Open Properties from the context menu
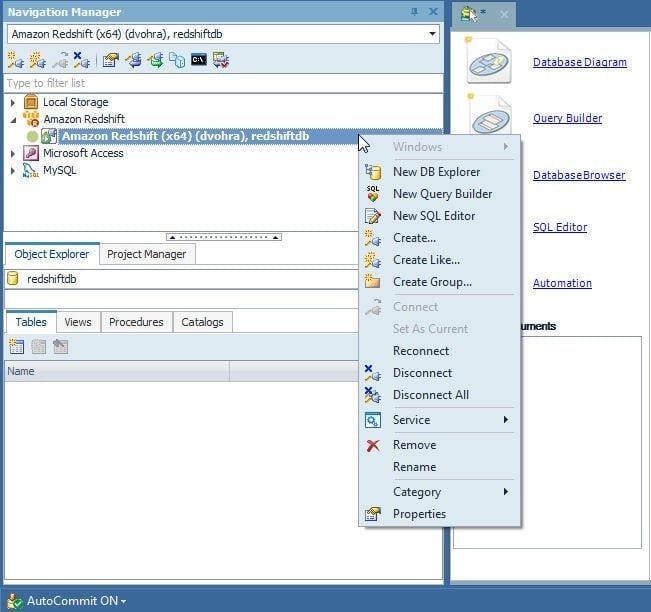 coord(439,514)
